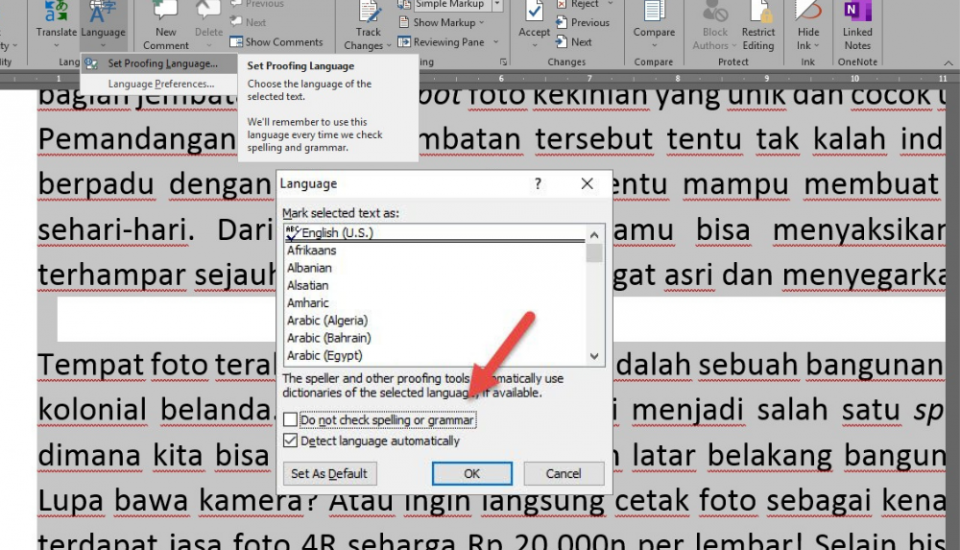Reject the tracked change
This screenshot has width=960, height=550.
578,4
